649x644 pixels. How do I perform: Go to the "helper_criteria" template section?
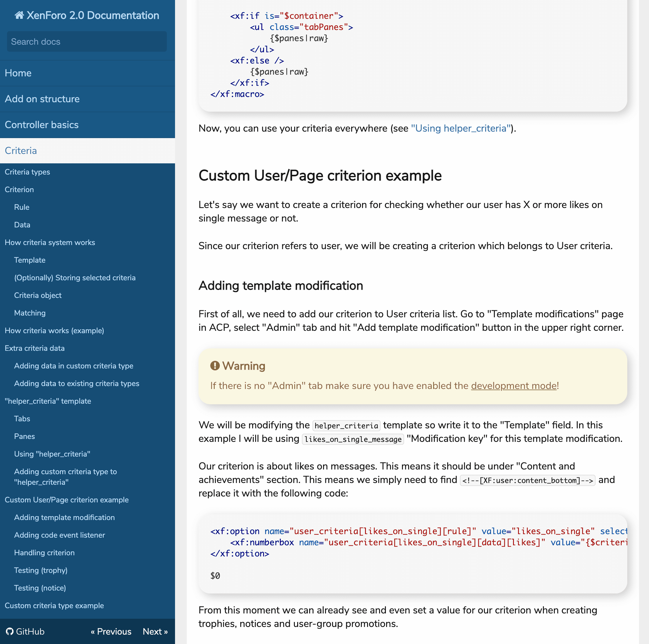pyautogui.click(x=48, y=401)
